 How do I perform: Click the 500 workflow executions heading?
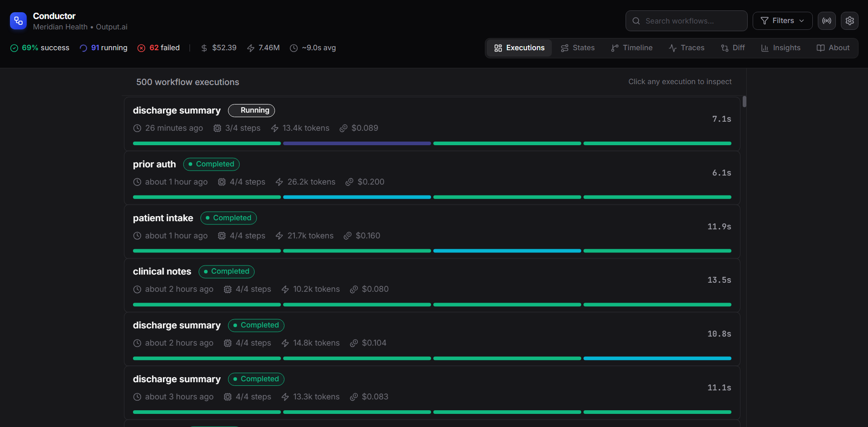[188, 82]
